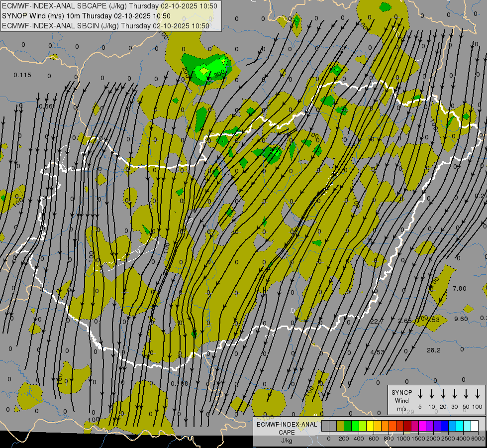
Task: Click the 5 m/s wind arrow in legend
Action: (x=420, y=394)
